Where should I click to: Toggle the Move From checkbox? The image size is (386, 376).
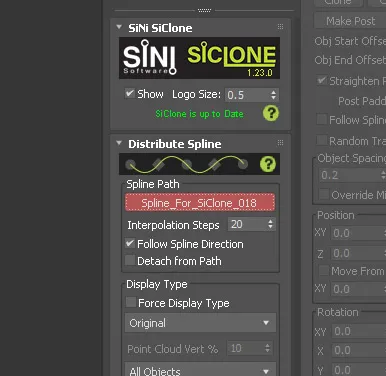point(324,270)
